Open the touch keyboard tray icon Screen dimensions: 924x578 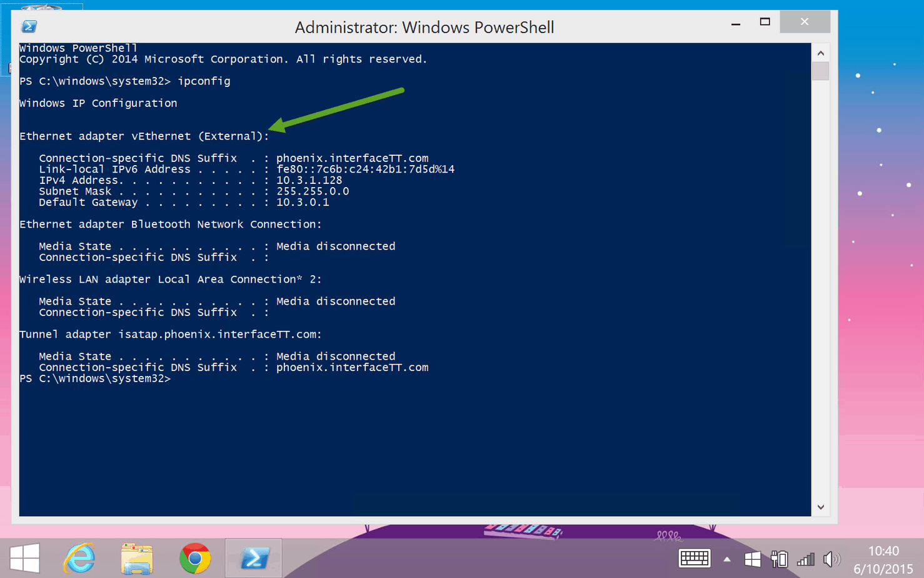click(695, 558)
